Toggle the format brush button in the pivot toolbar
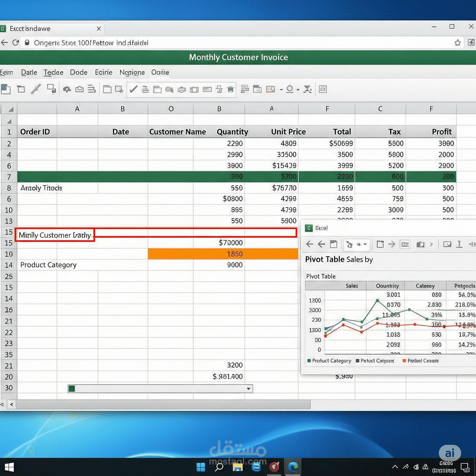Viewport: 476px width, 476px height. pos(349,245)
